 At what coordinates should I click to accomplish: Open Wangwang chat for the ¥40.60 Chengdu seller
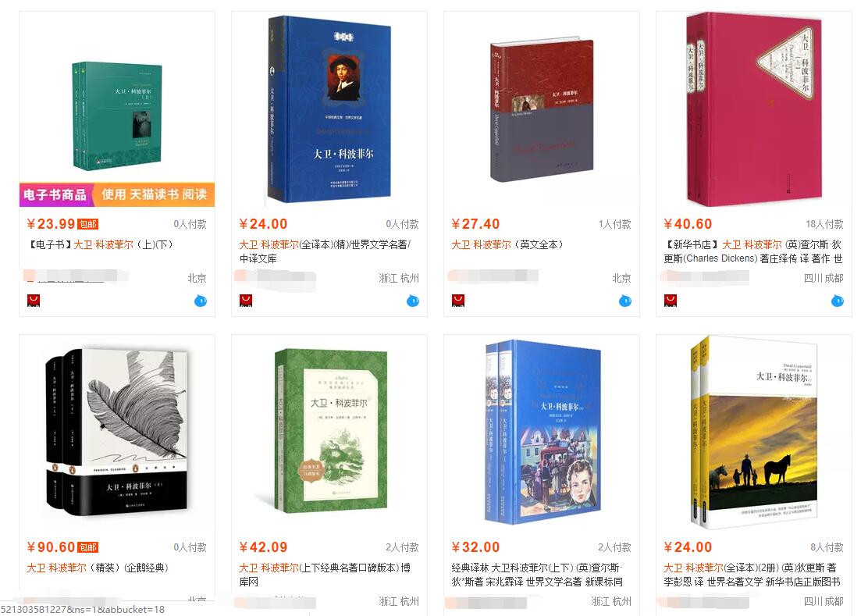838,301
